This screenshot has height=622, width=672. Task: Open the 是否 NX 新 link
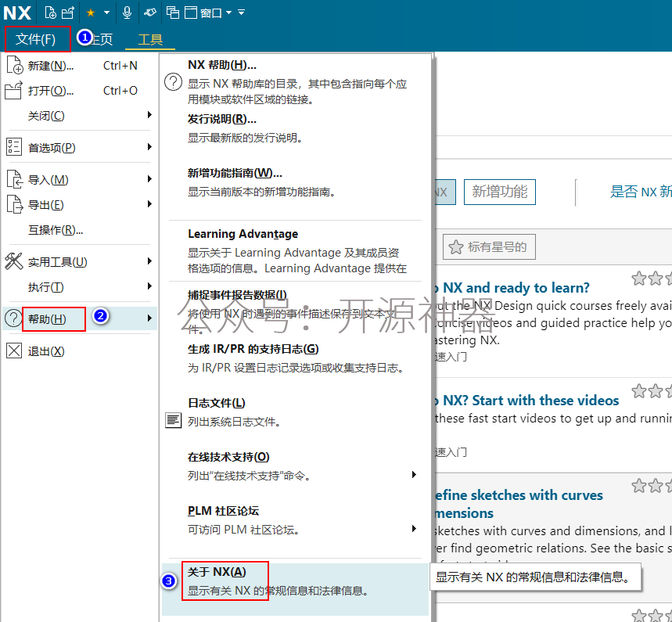(x=641, y=192)
